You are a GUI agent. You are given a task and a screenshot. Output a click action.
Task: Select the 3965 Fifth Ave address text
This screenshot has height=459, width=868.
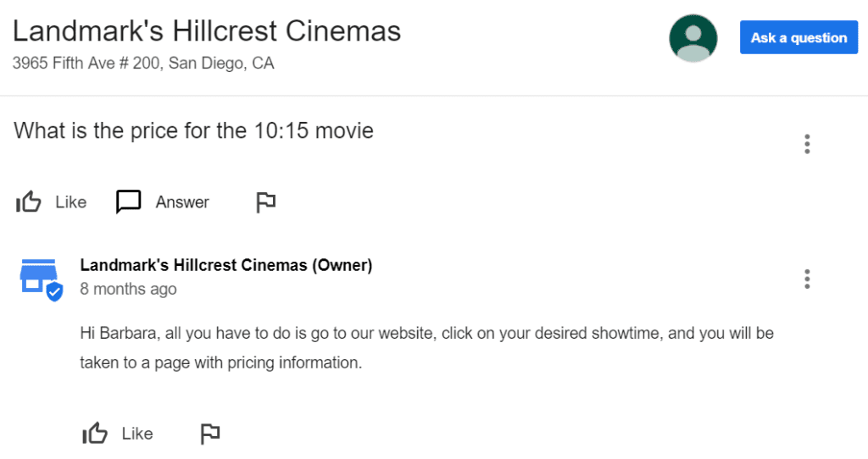coord(143,63)
